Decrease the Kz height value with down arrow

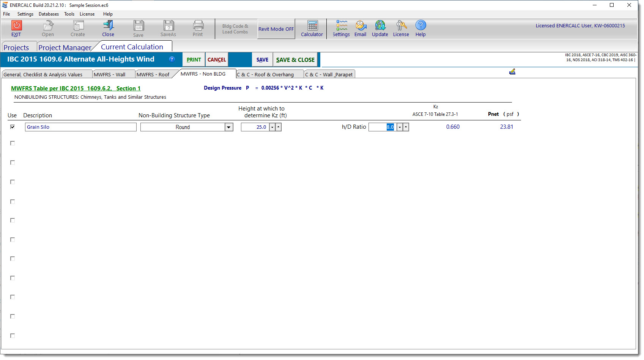pos(272,127)
